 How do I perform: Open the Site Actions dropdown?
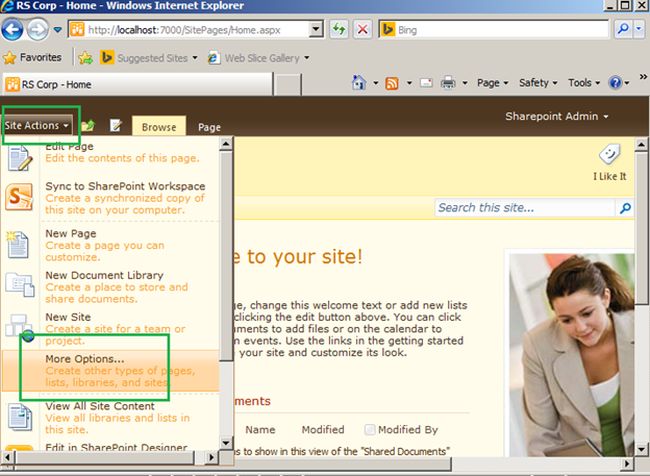pos(36,125)
